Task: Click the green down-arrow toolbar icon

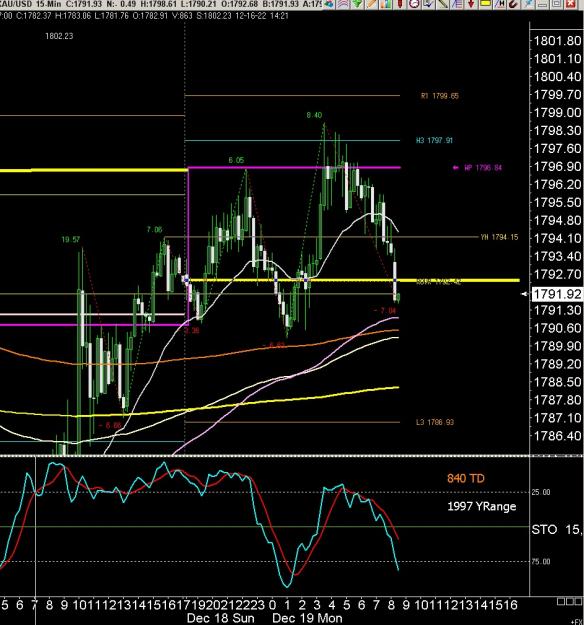Action: (x=358, y=4)
